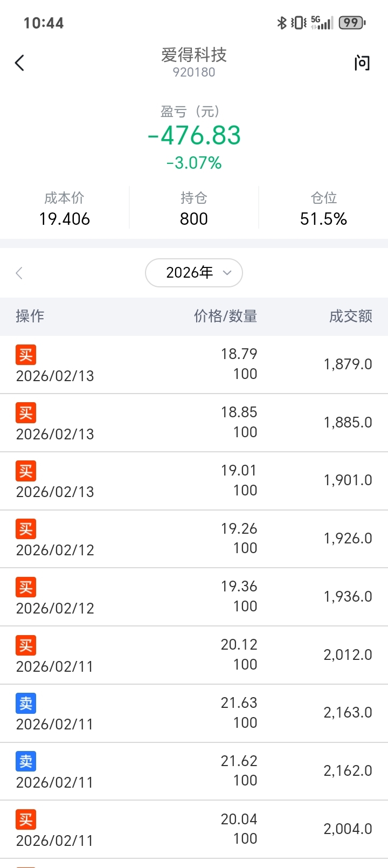
Task: Open the 爱得科技 stock title
Action: (194, 55)
